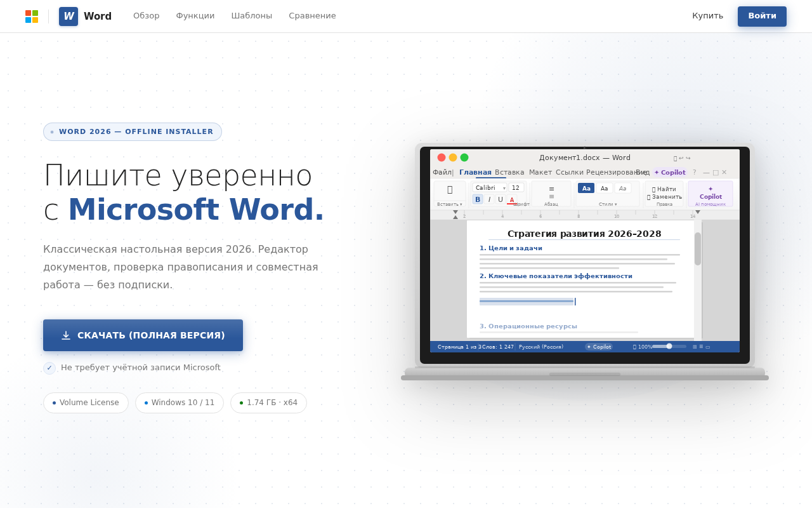Click the clipboard paste icon
The width and height of the screenshot is (812, 508).
pyautogui.click(x=450, y=189)
